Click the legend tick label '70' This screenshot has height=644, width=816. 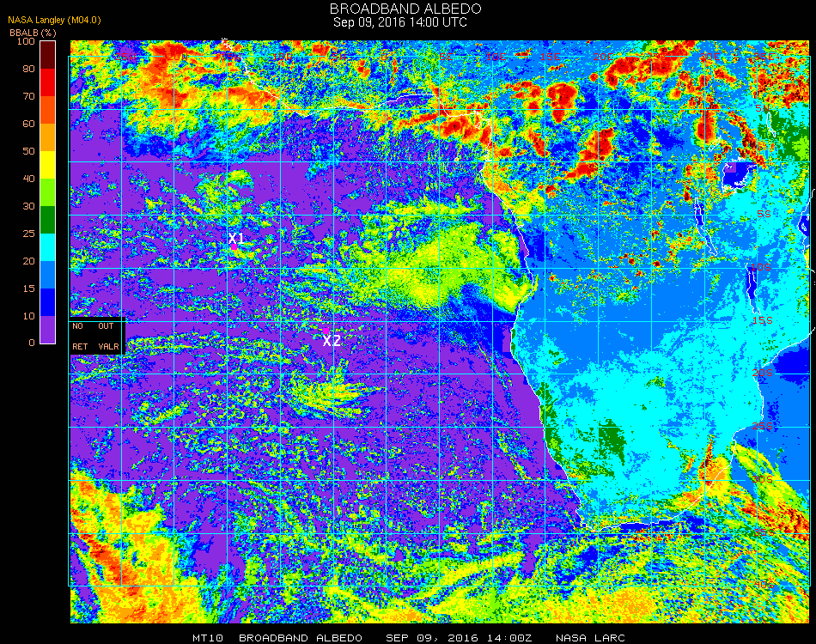[28, 96]
